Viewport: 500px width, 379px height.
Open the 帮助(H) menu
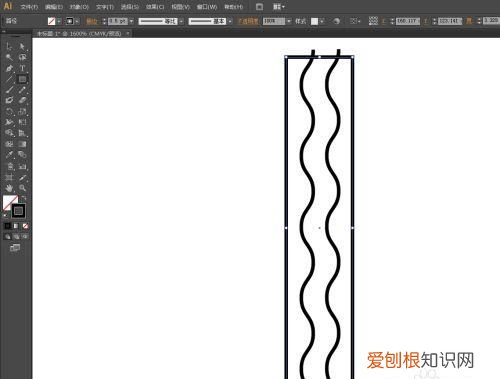[233, 7]
